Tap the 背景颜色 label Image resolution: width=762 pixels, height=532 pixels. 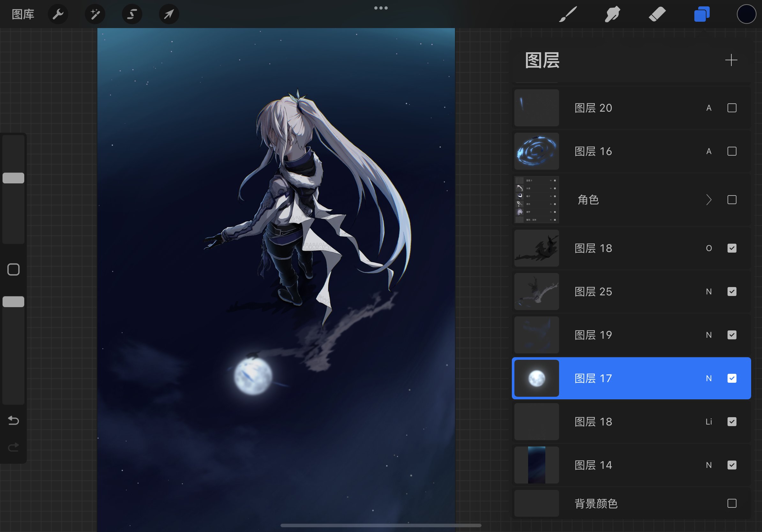coord(596,504)
